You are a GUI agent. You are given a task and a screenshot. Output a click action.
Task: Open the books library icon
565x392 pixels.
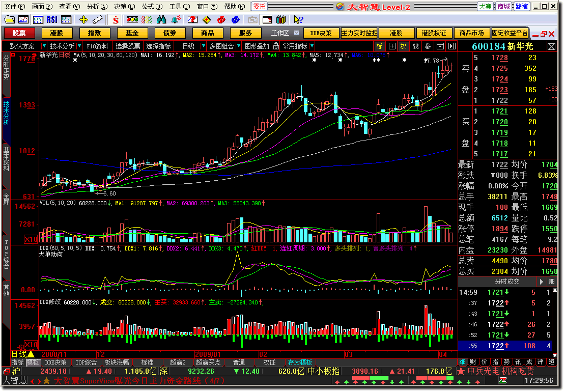pos(281,20)
